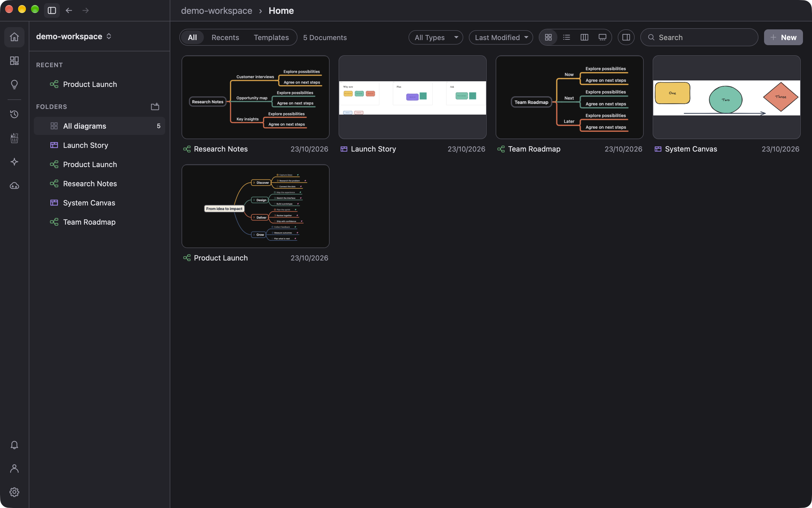Expand the demo-workspace switcher
Image resolution: width=812 pixels, height=508 pixels.
pyautogui.click(x=74, y=36)
